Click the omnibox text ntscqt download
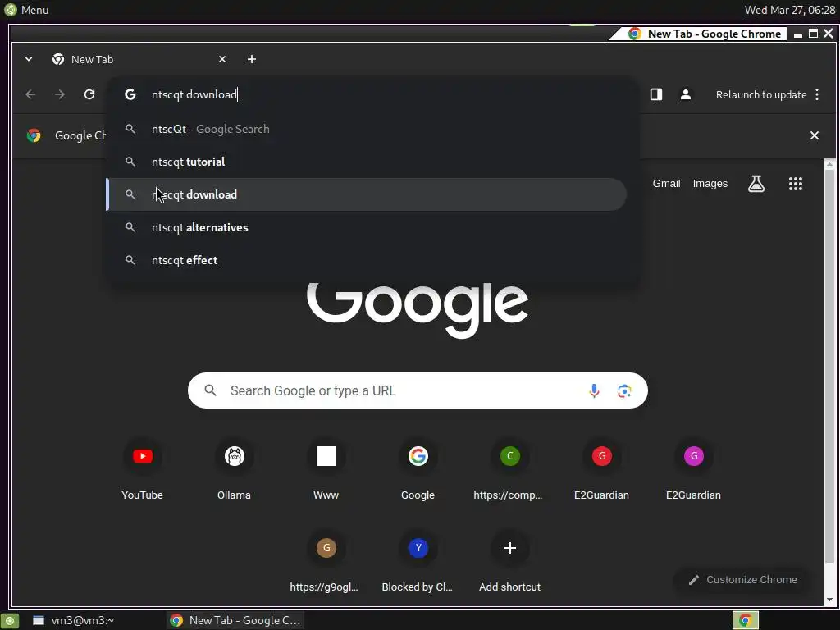The width and height of the screenshot is (840, 630). point(194,94)
